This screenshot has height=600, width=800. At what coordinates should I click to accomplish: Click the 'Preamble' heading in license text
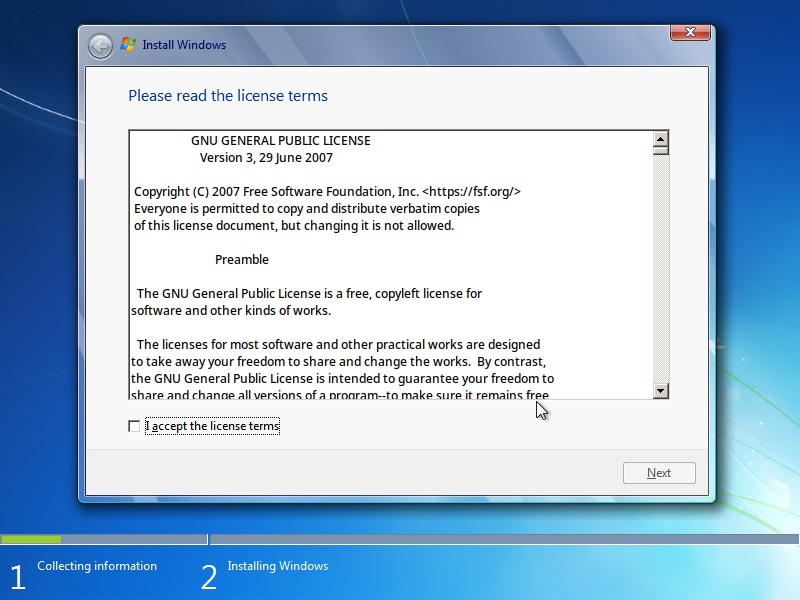(242, 259)
